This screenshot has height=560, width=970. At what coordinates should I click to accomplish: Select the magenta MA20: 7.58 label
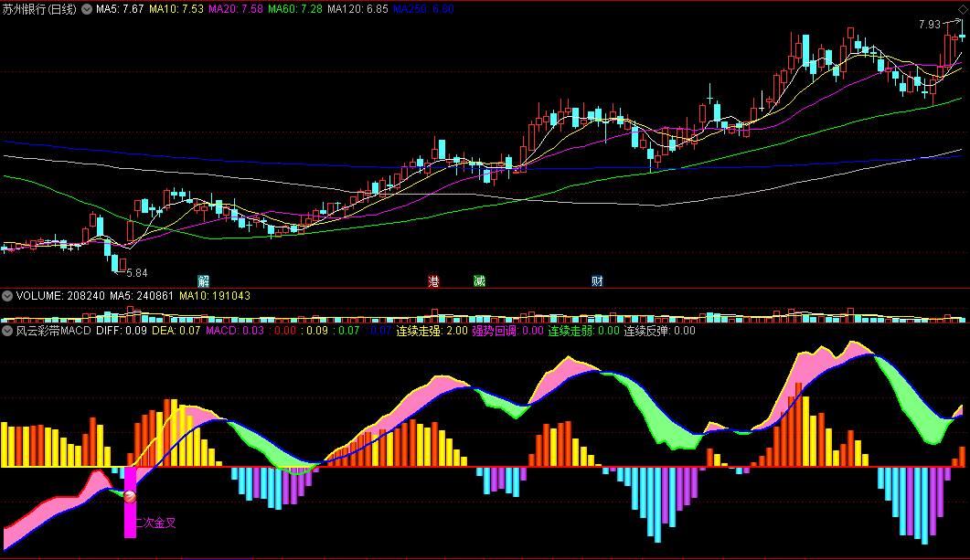[236, 9]
